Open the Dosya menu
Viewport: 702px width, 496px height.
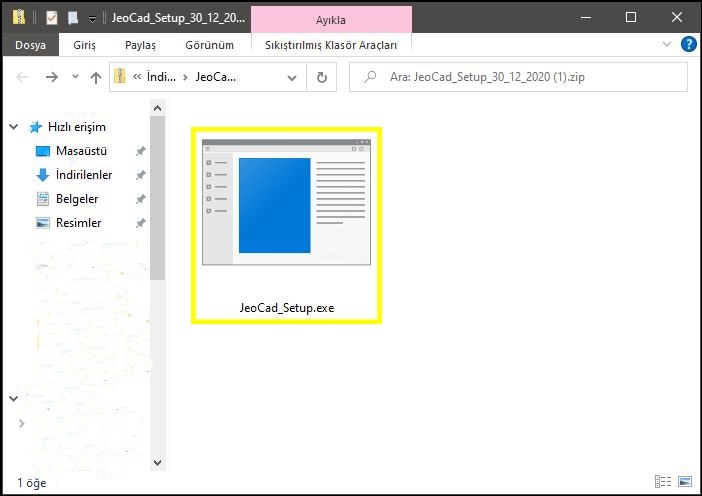(x=30, y=45)
